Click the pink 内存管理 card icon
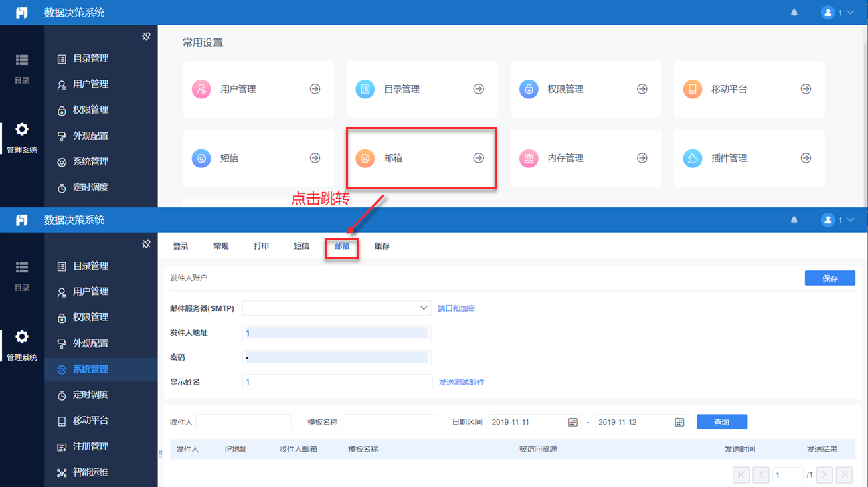The image size is (868, 487). 529,158
